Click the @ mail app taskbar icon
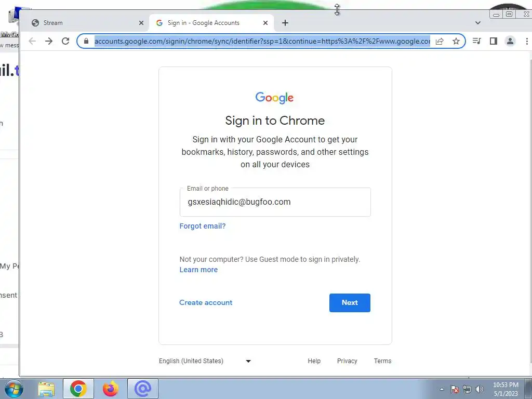Viewport: 532px width, 399px height. pos(143,389)
